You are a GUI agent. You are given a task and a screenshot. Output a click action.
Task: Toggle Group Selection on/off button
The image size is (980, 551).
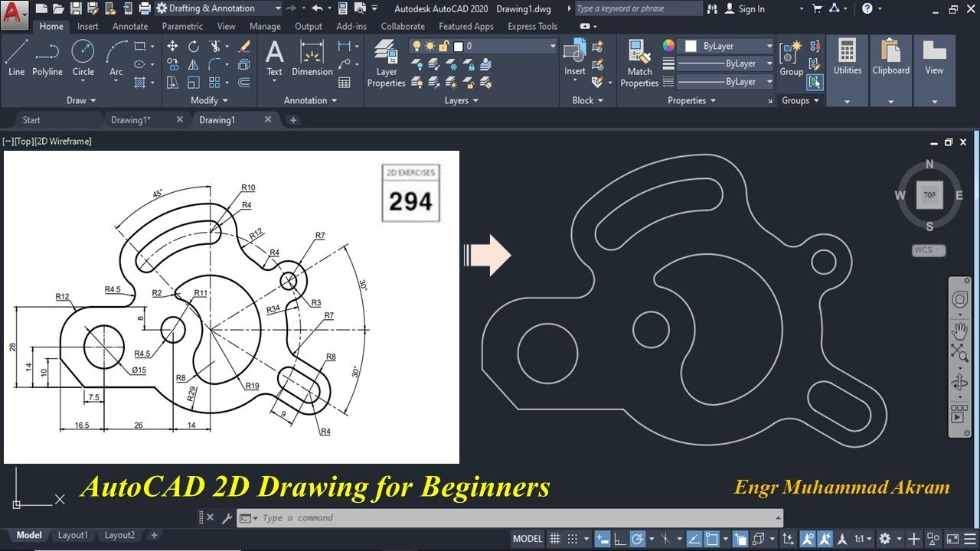point(815,81)
